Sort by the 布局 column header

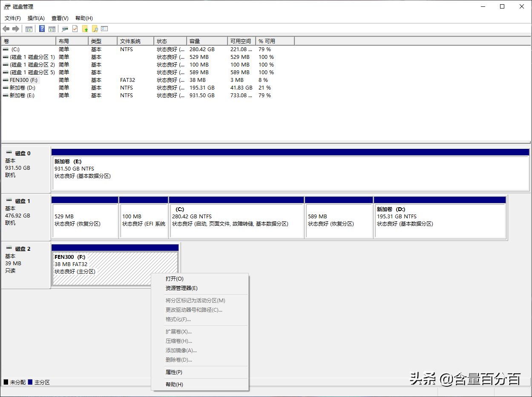tap(72, 41)
